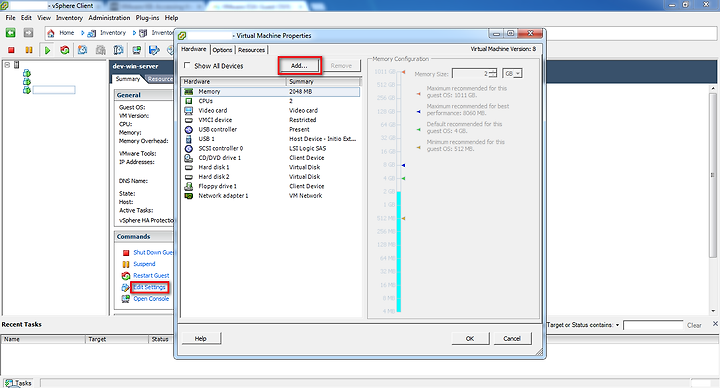This screenshot has width=720, height=388.
Task: Click the Memory Size input field
Action: (471, 73)
